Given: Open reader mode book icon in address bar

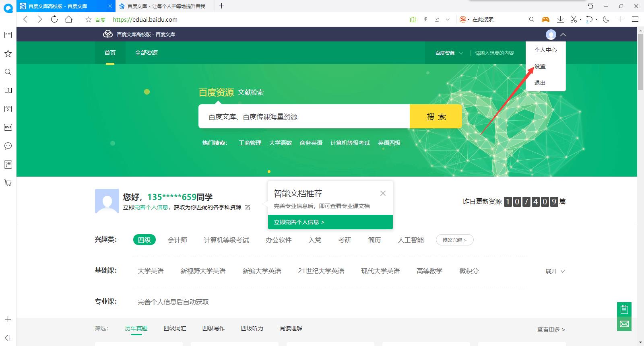Looking at the screenshot, I should pyautogui.click(x=413, y=19).
